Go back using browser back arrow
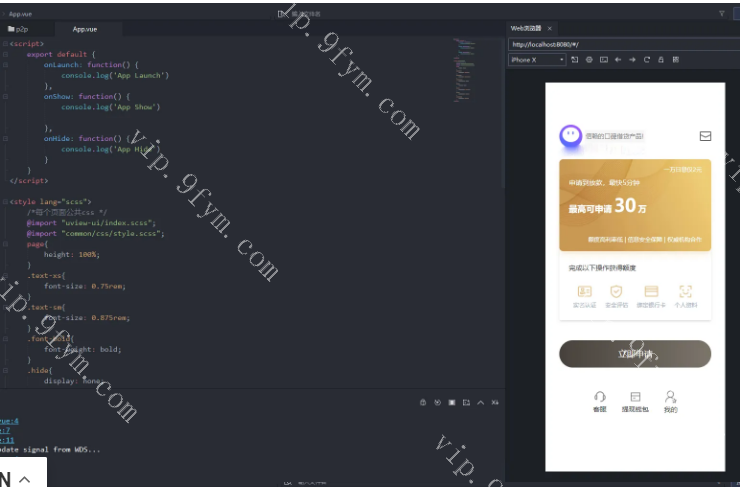This screenshot has width=741, height=487. (x=618, y=60)
